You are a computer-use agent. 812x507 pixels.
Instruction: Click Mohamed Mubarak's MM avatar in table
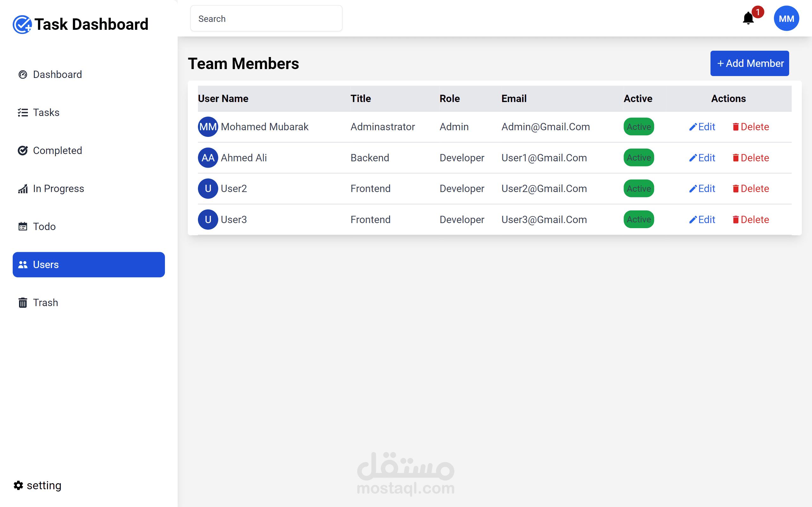pyautogui.click(x=208, y=127)
